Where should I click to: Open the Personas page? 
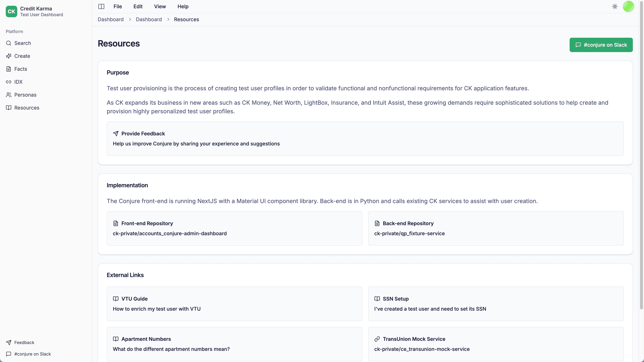pos(25,95)
